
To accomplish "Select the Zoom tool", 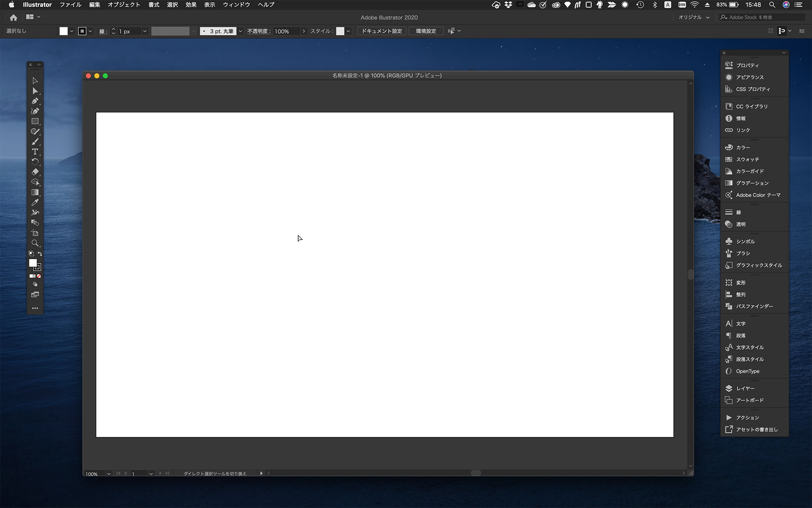I will (35, 243).
